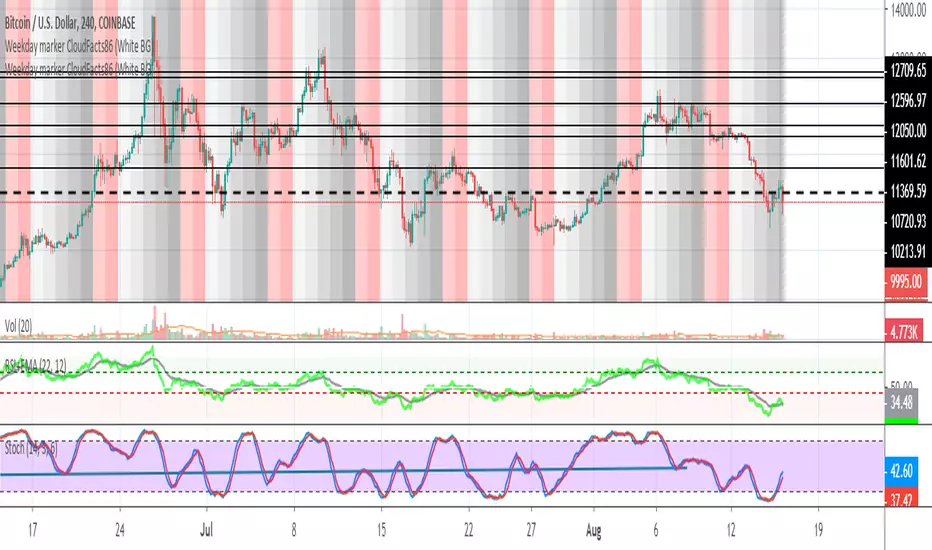The height and width of the screenshot is (550, 932).
Task: Click the 8 date label on time axis
Action: click(x=294, y=530)
